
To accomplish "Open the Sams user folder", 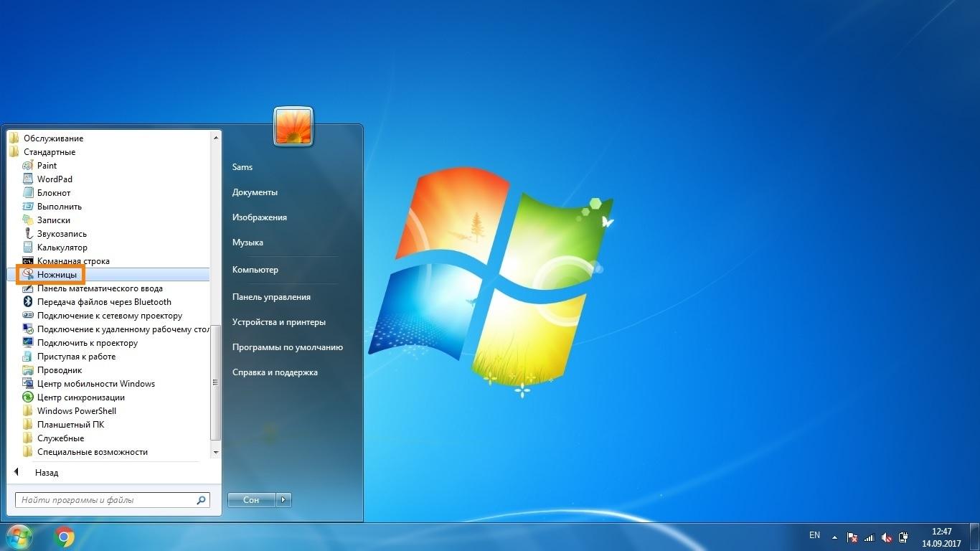I will coord(242,167).
